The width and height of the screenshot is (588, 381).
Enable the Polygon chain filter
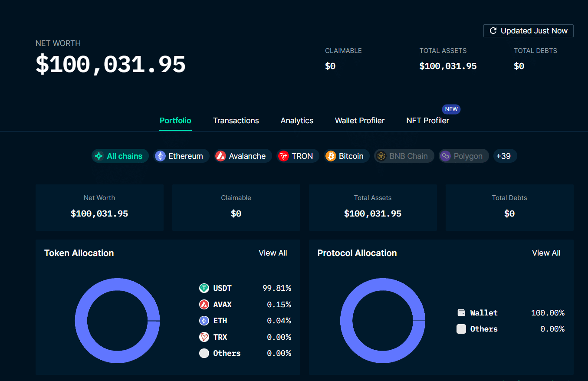(x=463, y=156)
